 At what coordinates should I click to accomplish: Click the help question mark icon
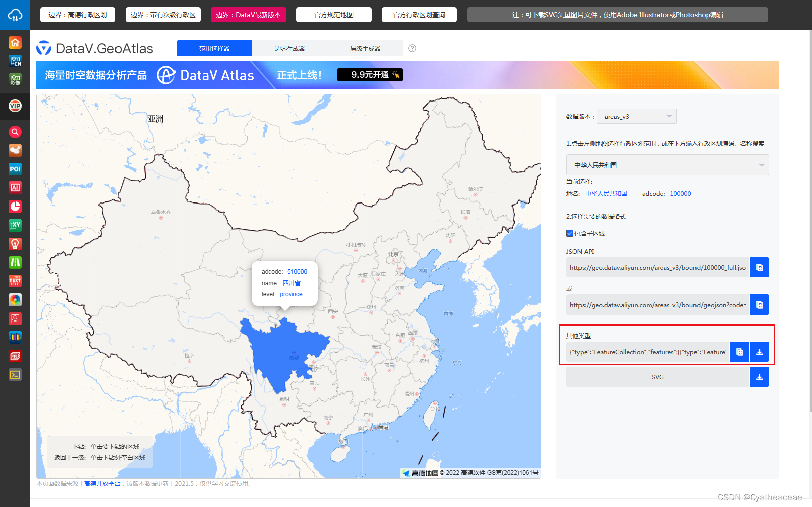point(412,48)
